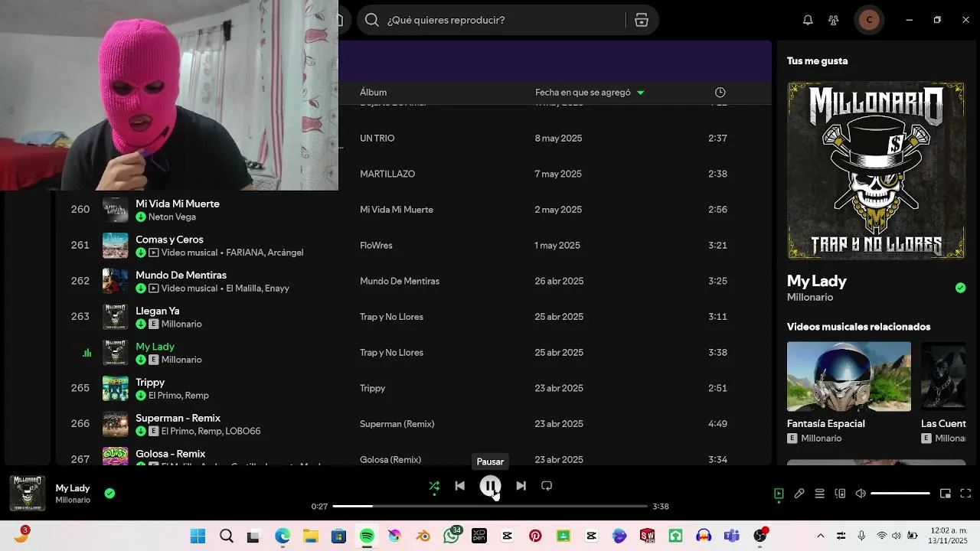Viewport: 980px width, 551px height.
Task: Toggle the Now Playing view icon
Action: [x=779, y=494]
